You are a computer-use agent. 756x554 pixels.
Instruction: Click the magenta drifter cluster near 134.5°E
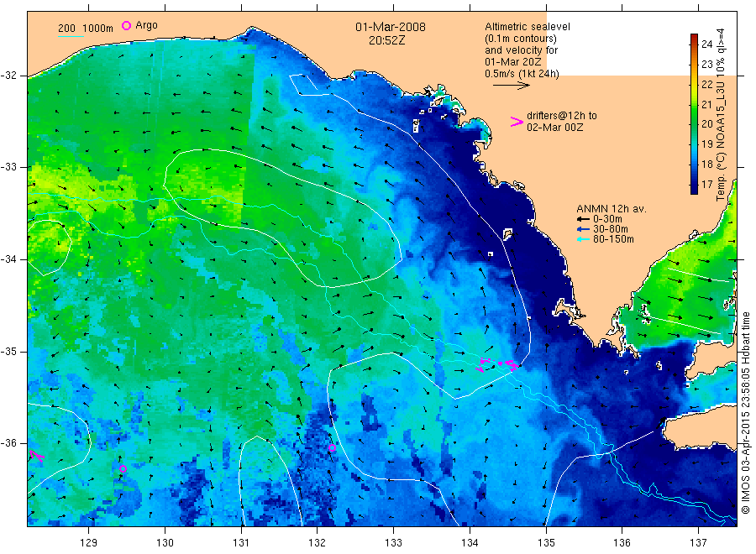tap(498, 364)
